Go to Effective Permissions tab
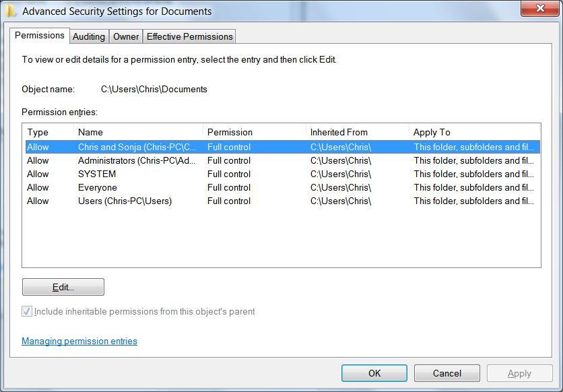This screenshot has width=563, height=392. click(x=189, y=36)
